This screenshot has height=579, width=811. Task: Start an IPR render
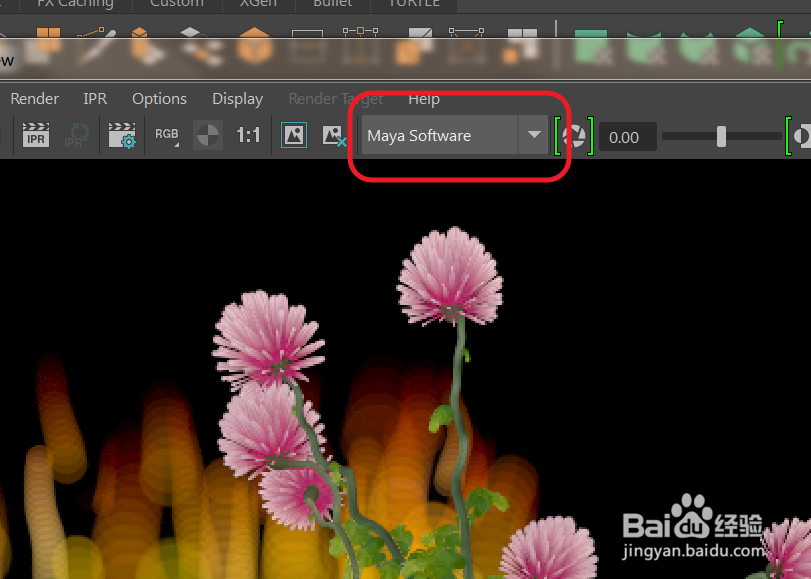pos(35,136)
